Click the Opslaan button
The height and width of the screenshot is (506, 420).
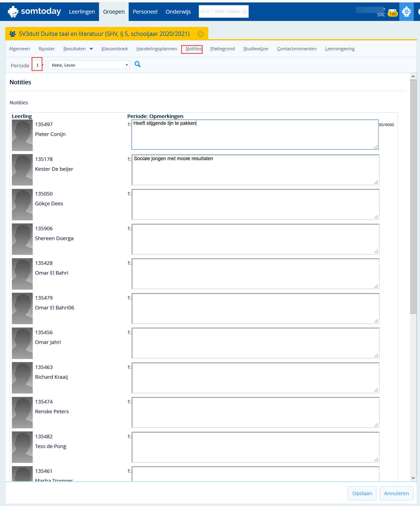pos(362,493)
